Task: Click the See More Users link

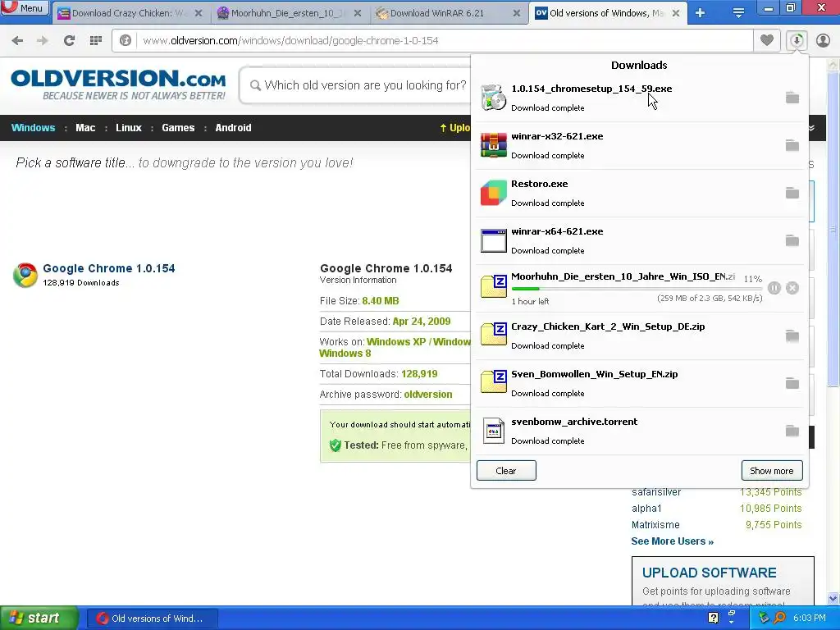Action: coord(673,541)
